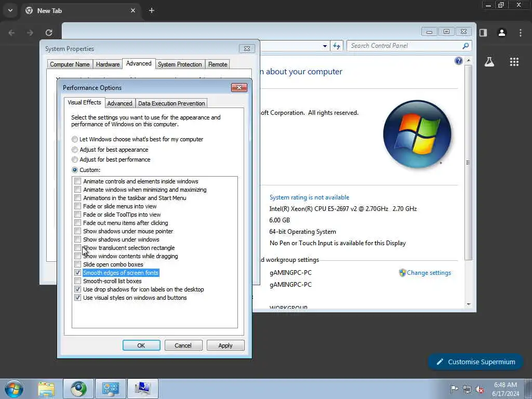The height and width of the screenshot is (399, 532).
Task: Click the Change settings link
Action: 429,273
